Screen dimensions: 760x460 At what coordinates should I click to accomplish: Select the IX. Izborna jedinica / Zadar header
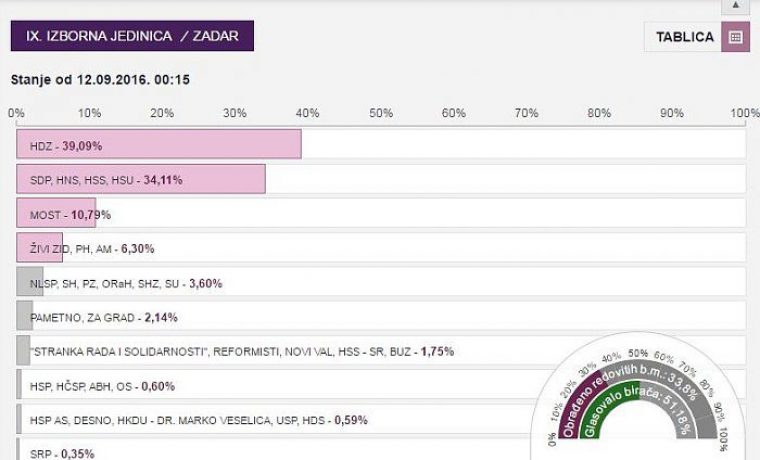(132, 36)
